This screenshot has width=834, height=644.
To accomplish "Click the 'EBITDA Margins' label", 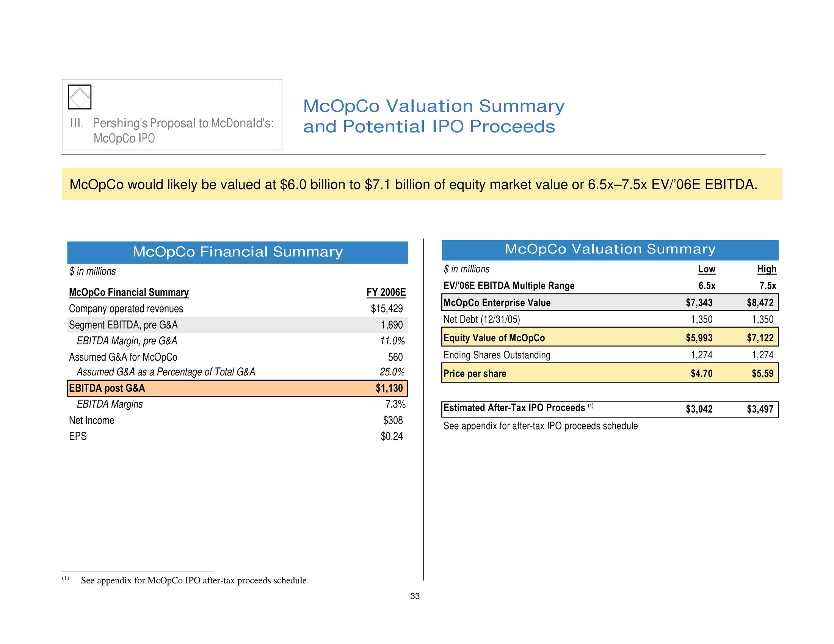I will tap(110, 404).
